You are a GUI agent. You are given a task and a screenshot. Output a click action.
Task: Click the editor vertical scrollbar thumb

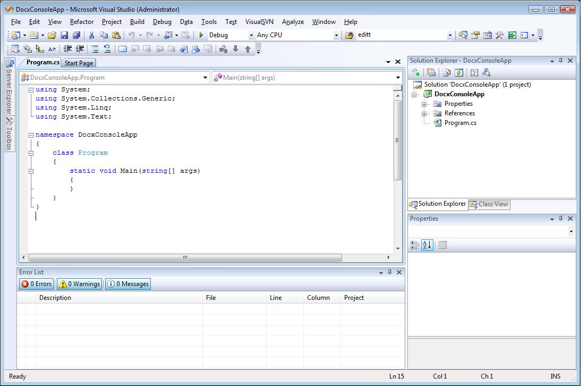coord(397,140)
